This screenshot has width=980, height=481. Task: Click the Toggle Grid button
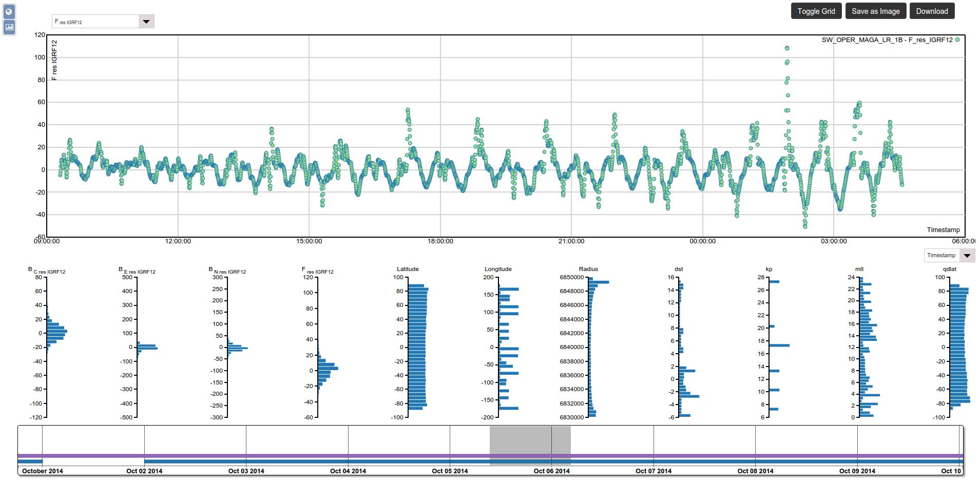coord(816,11)
